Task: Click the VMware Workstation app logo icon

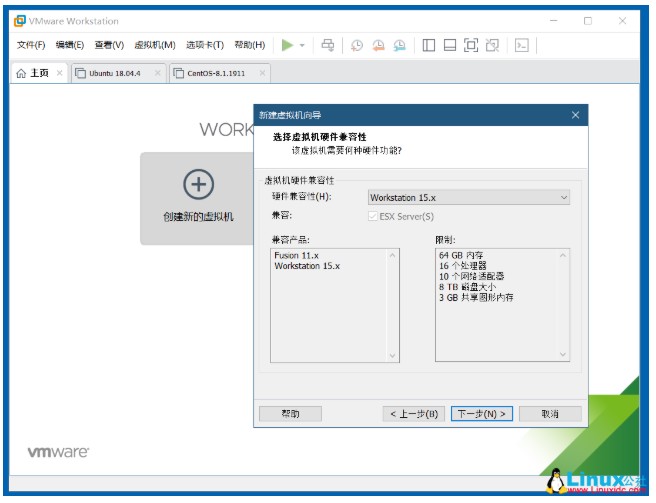Action: click(x=20, y=21)
